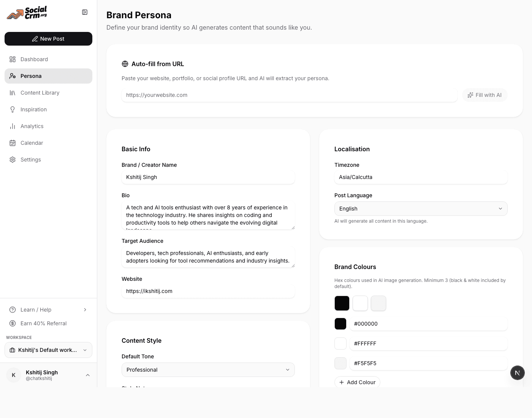Open Analytics page
This screenshot has width=532, height=418.
point(48,126)
